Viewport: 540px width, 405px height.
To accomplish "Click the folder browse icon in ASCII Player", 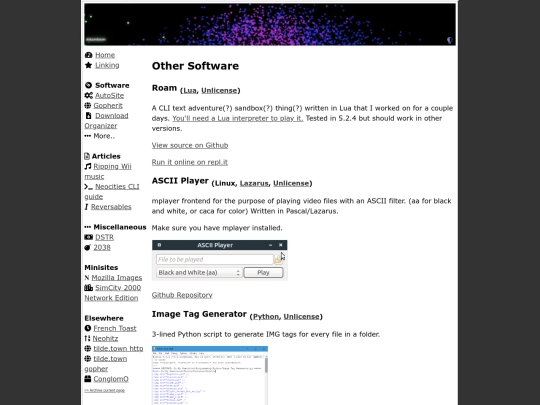I will coord(278,259).
